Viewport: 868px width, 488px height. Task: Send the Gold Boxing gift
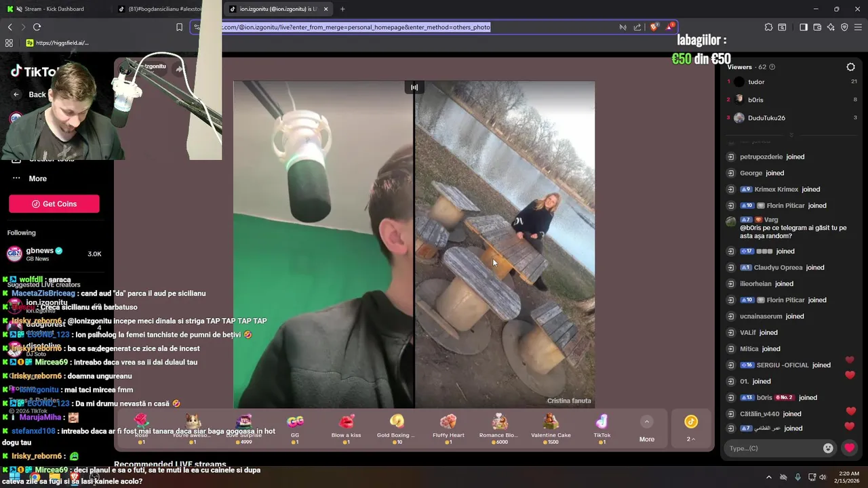coord(397,428)
